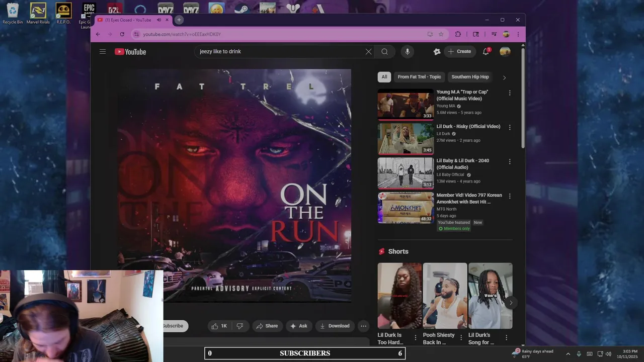Open the notifications bell
The height and width of the screenshot is (362, 644).
pos(486,51)
